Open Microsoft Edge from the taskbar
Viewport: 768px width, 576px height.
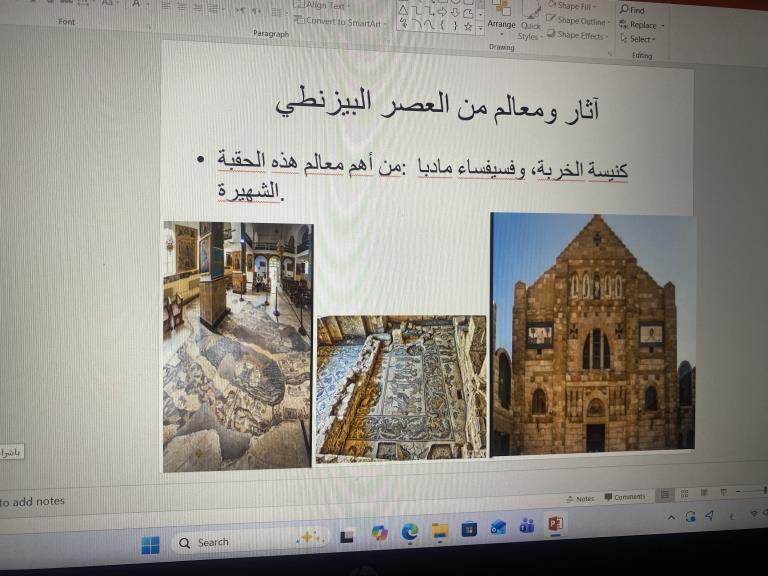point(410,533)
